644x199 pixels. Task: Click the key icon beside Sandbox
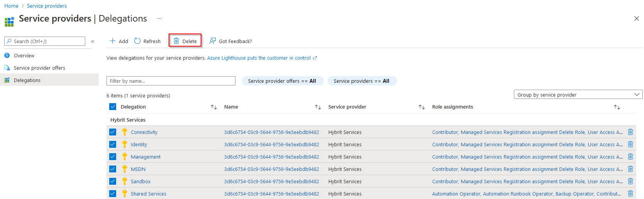(125, 181)
